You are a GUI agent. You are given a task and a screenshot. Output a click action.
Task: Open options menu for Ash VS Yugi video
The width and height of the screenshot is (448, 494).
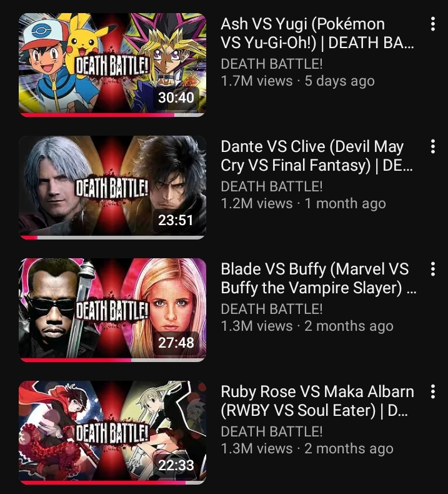coord(433,24)
